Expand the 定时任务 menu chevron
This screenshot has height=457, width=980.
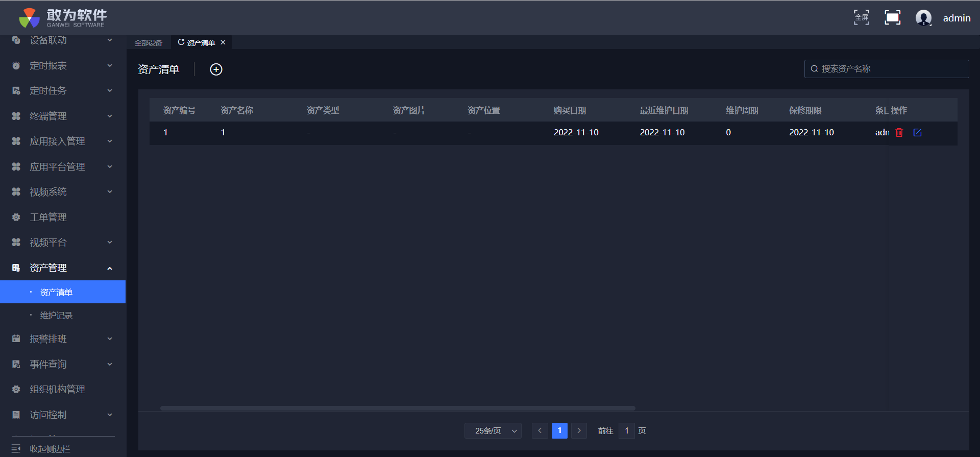pyautogui.click(x=110, y=90)
